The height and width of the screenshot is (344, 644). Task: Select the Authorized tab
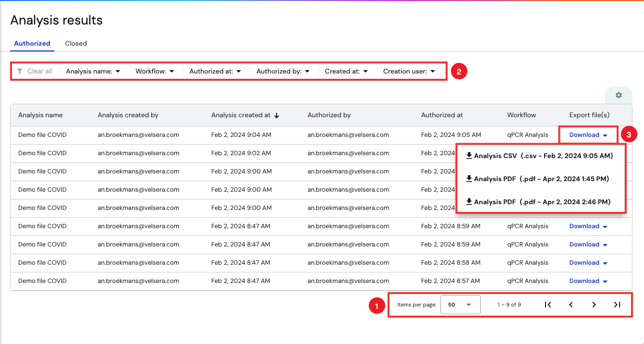point(32,43)
